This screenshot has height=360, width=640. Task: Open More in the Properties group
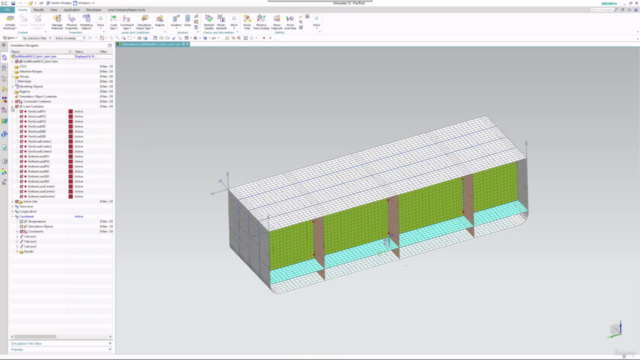(x=100, y=22)
